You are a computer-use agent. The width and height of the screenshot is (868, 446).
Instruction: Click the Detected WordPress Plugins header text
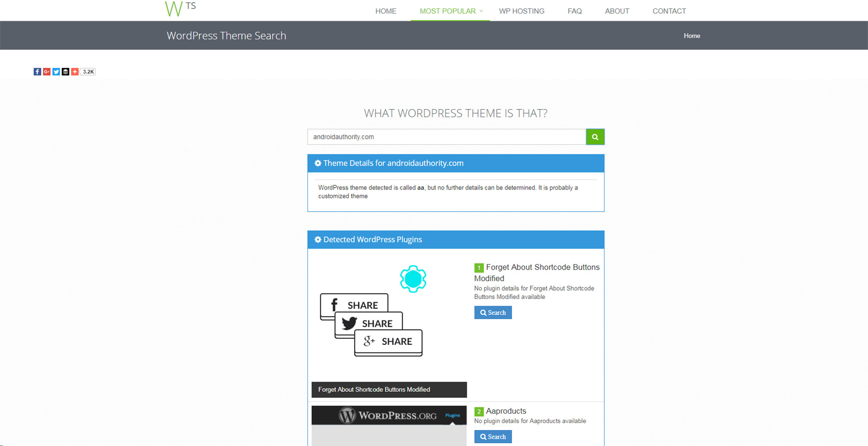[373, 240]
